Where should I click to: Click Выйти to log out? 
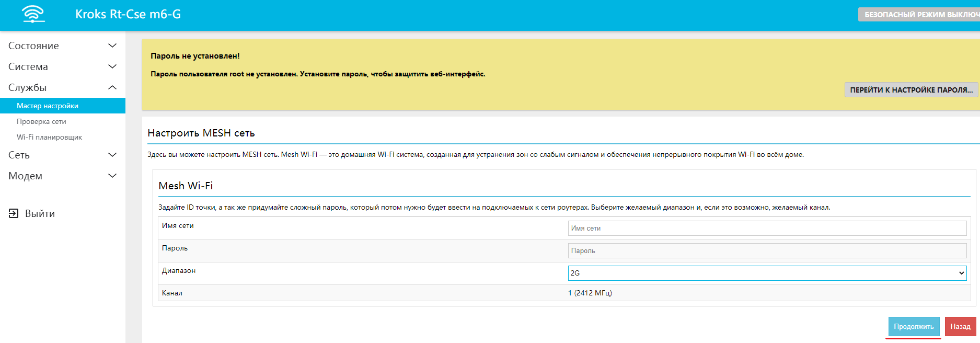point(40,213)
